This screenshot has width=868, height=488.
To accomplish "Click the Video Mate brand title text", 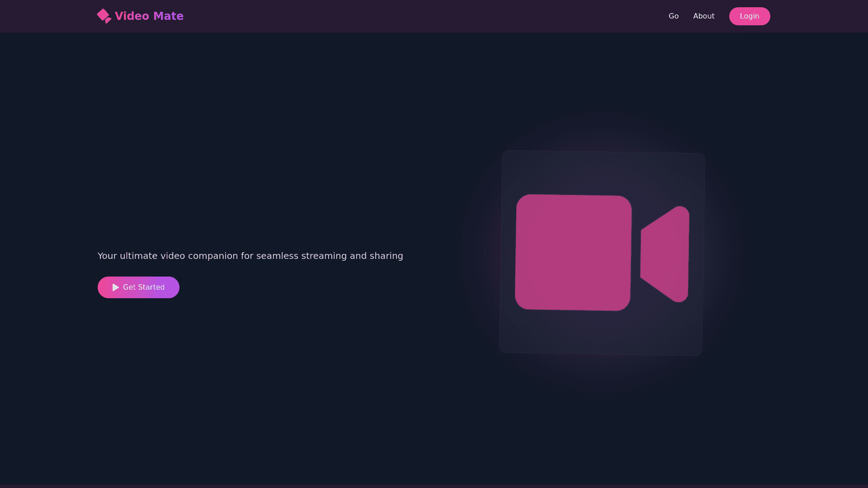I will 149,16.
